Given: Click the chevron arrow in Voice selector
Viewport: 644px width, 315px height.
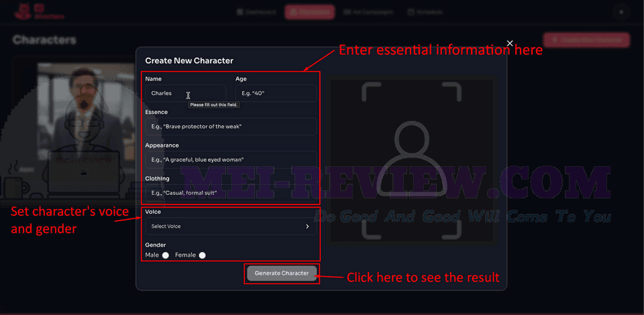Looking at the screenshot, I should [x=307, y=227].
